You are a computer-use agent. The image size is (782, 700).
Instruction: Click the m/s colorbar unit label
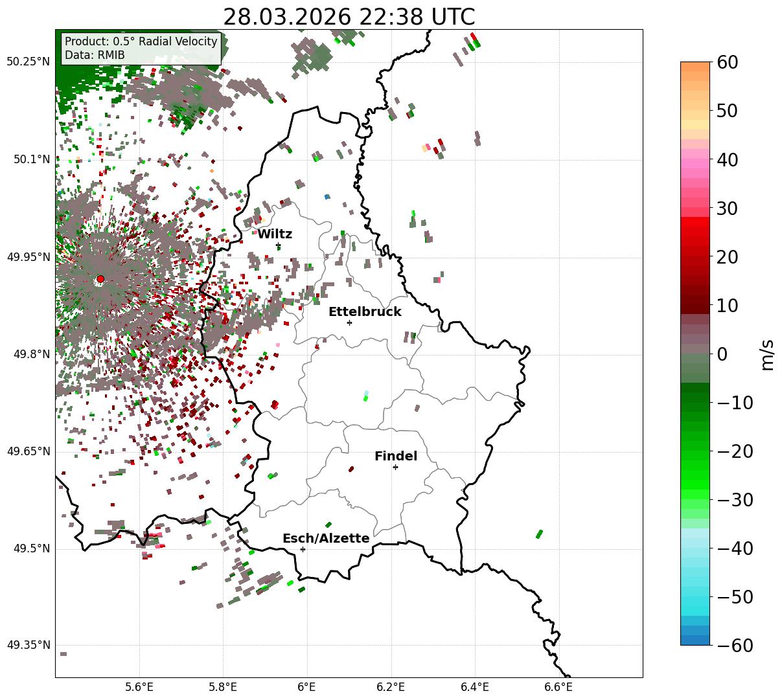(x=767, y=354)
